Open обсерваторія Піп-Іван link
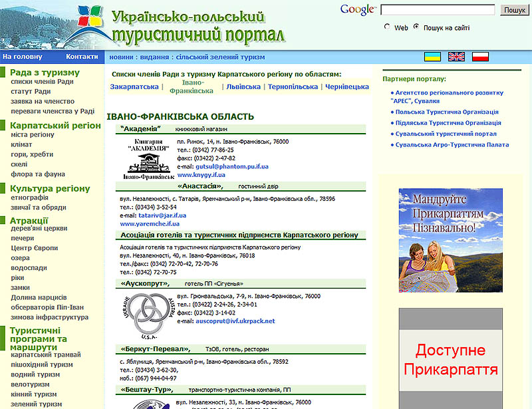532x409 pixels. coord(47,307)
